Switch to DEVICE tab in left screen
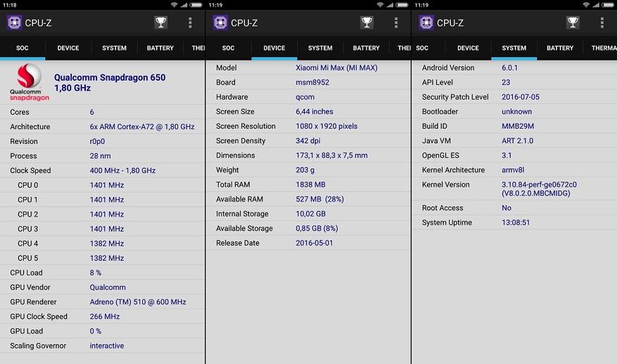The width and height of the screenshot is (617, 364). 68,48
